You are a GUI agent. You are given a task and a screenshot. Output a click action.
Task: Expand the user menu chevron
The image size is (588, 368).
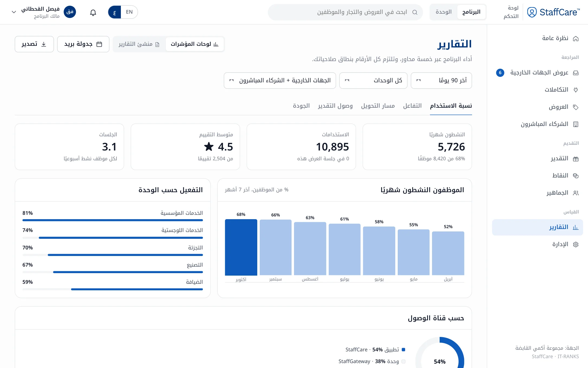(x=14, y=12)
